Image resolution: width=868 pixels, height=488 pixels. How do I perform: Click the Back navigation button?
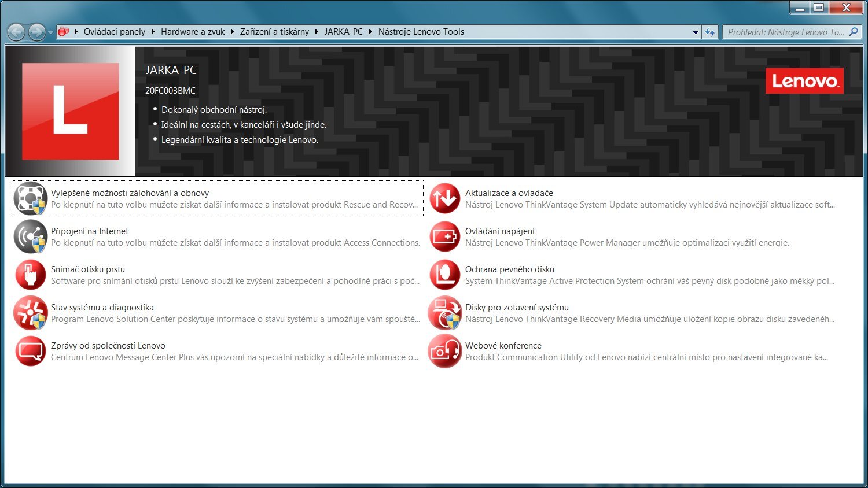(x=17, y=32)
